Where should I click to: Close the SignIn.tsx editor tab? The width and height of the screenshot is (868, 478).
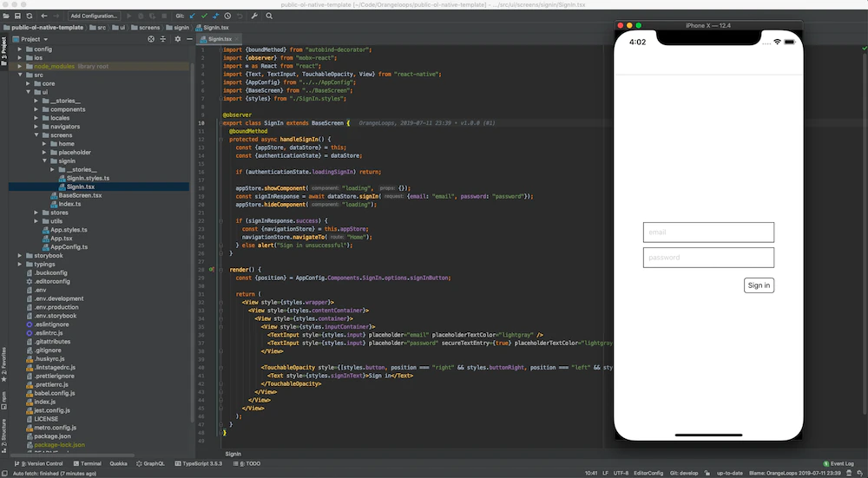pos(237,39)
